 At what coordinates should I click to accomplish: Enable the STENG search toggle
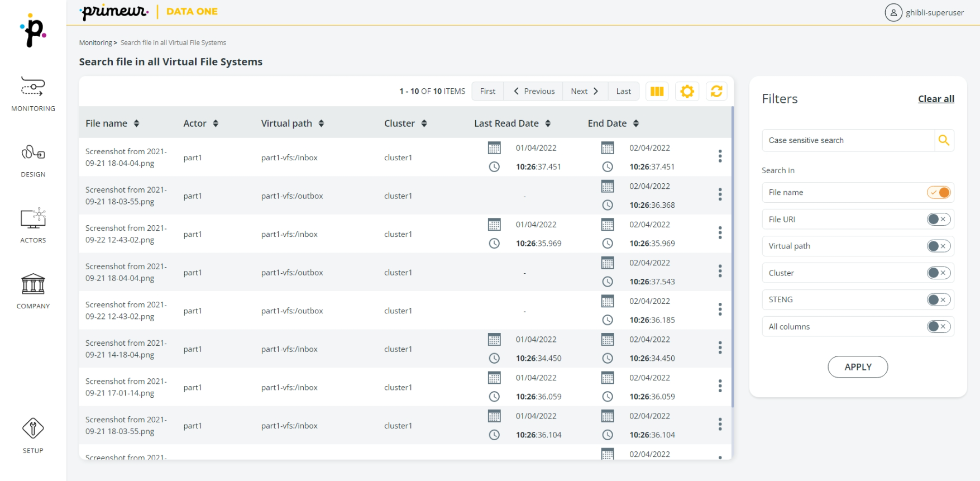point(939,299)
